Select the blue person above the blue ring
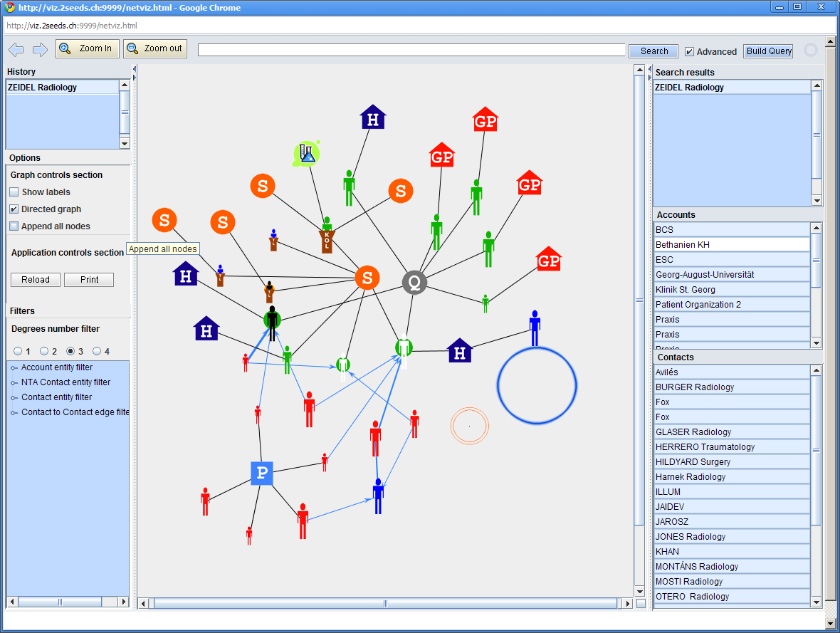This screenshot has width=840, height=633. tap(535, 328)
